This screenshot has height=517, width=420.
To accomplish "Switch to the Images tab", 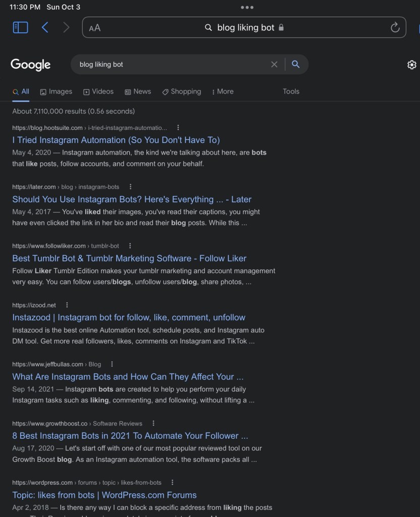I will coord(56,91).
